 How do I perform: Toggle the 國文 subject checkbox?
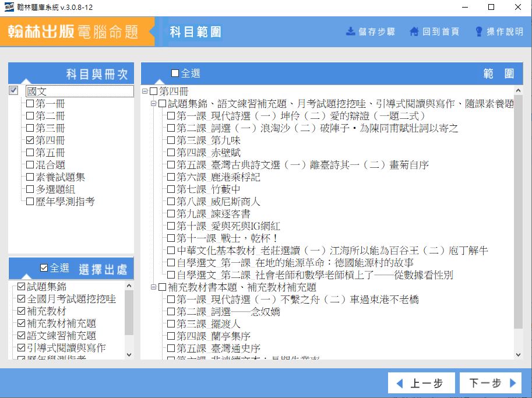[13, 90]
